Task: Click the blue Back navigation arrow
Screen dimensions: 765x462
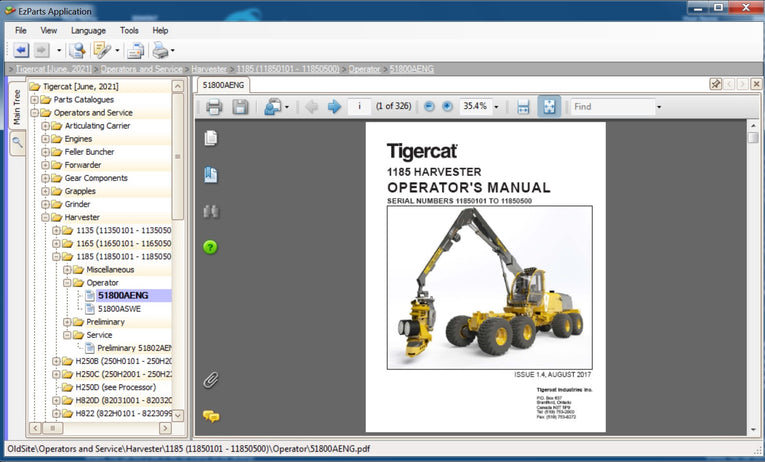Action: coord(21,50)
